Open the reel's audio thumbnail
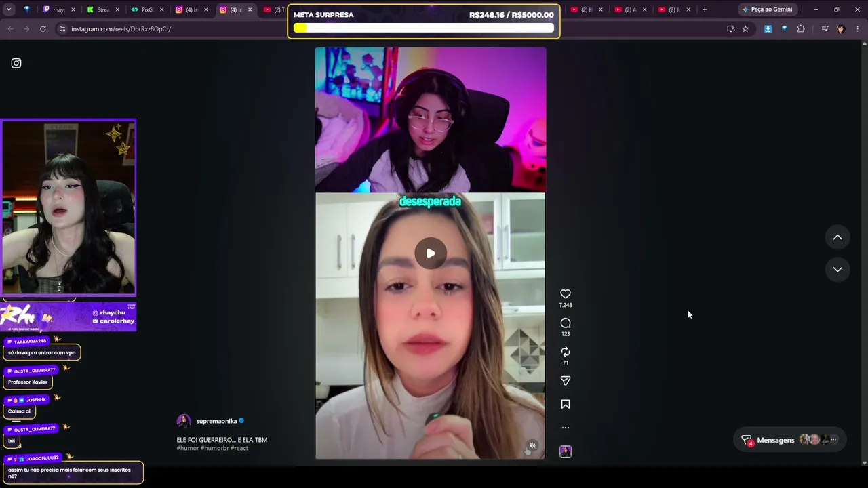 [566, 452]
